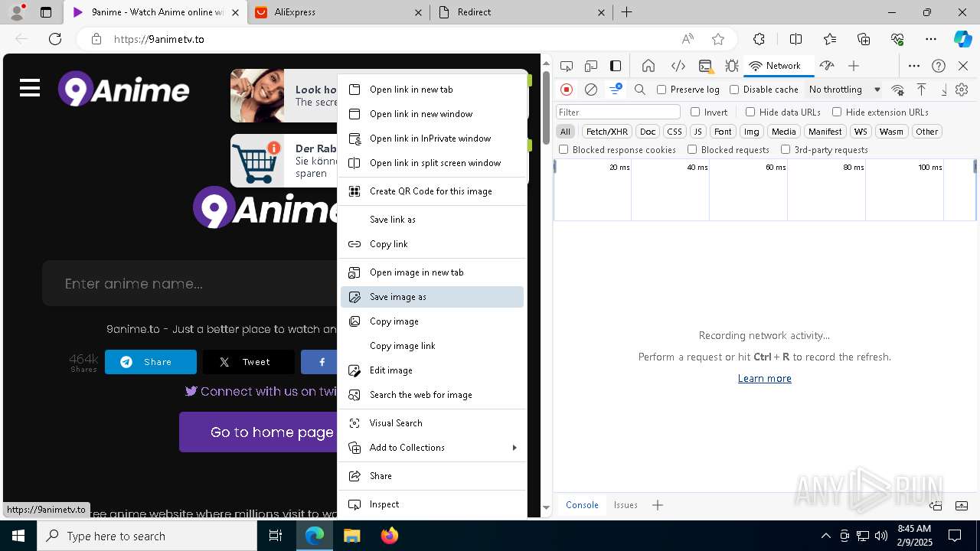This screenshot has height=551, width=980.
Task: Select the inspect element picker in DevTools
Action: (x=567, y=66)
